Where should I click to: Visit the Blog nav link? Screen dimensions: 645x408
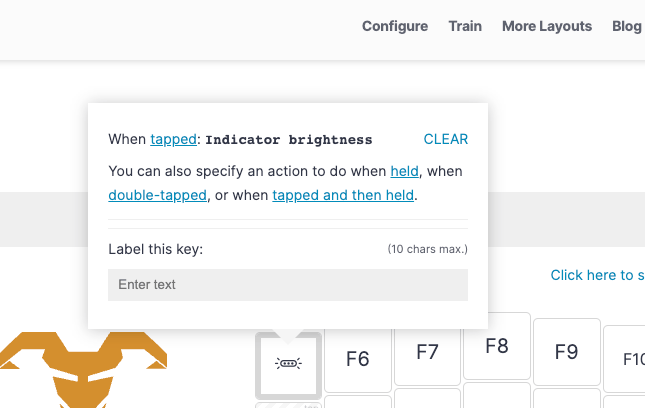627,26
